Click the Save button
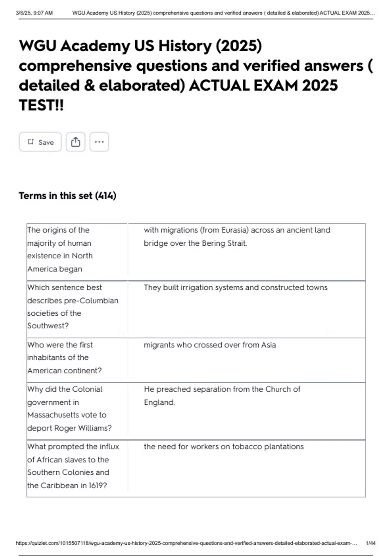The image size is (392, 556). (x=40, y=142)
